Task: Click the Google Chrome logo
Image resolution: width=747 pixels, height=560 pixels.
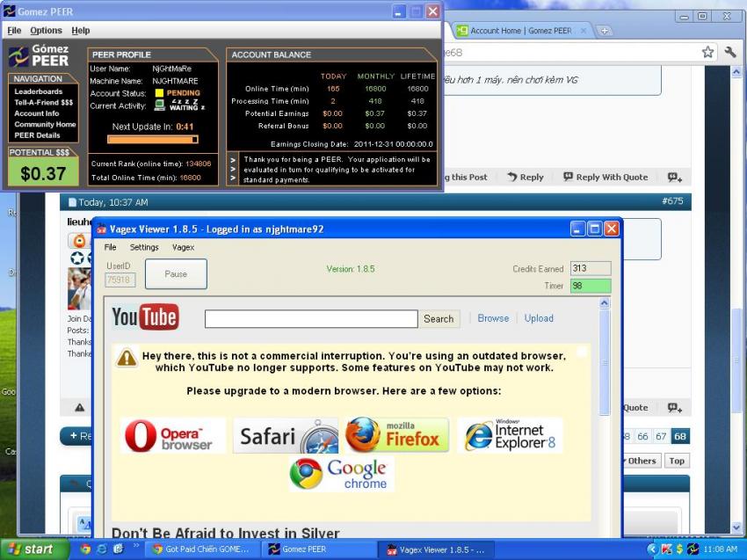Action: (342, 474)
